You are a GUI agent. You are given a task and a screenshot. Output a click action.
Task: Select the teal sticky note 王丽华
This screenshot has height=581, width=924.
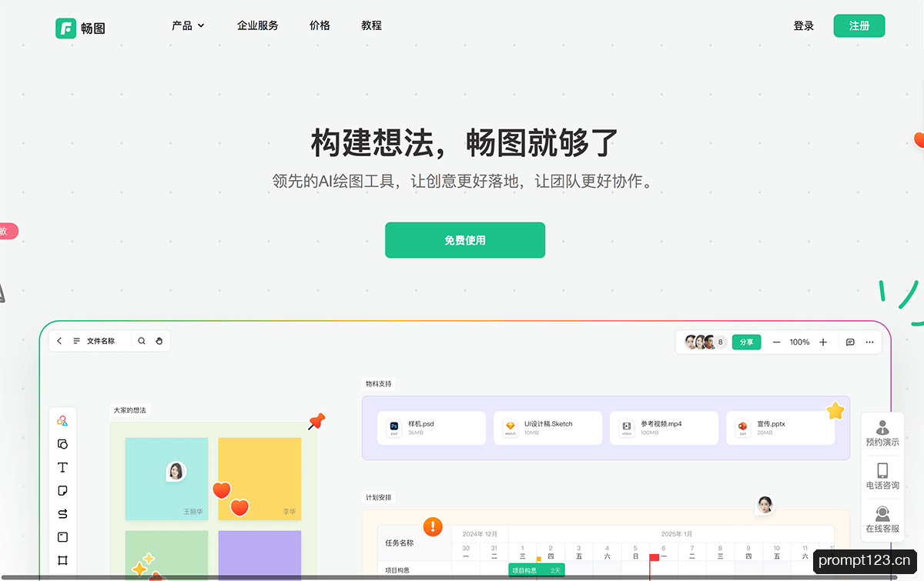(x=166, y=479)
